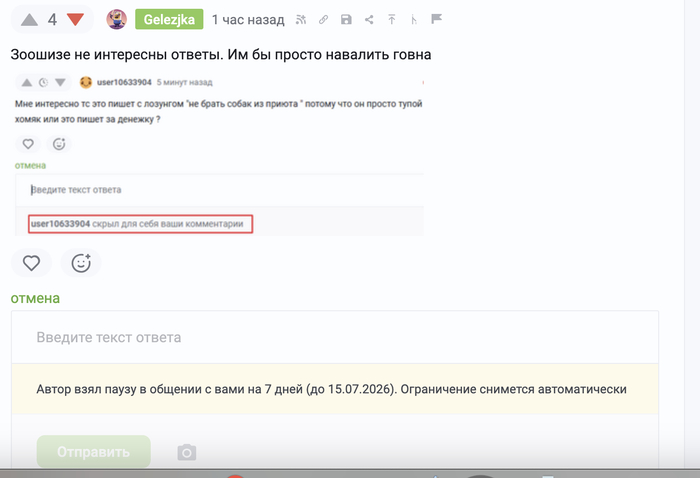Share the comment via the share icon

(369, 20)
